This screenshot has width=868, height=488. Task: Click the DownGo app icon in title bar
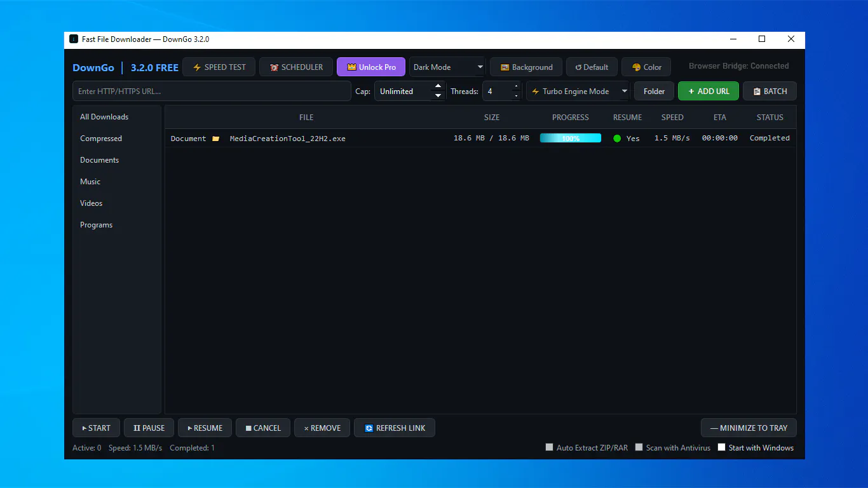[74, 39]
